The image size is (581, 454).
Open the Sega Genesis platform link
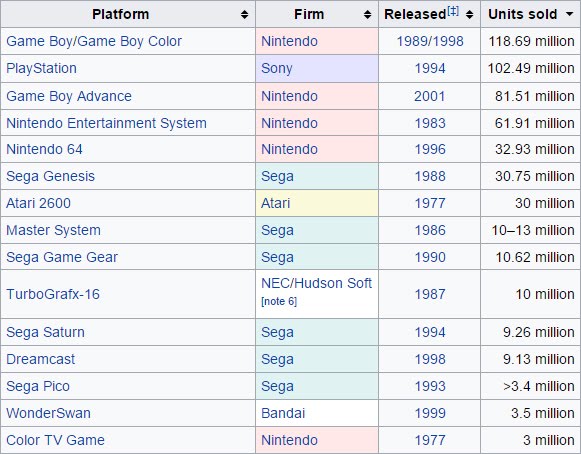tap(51, 176)
